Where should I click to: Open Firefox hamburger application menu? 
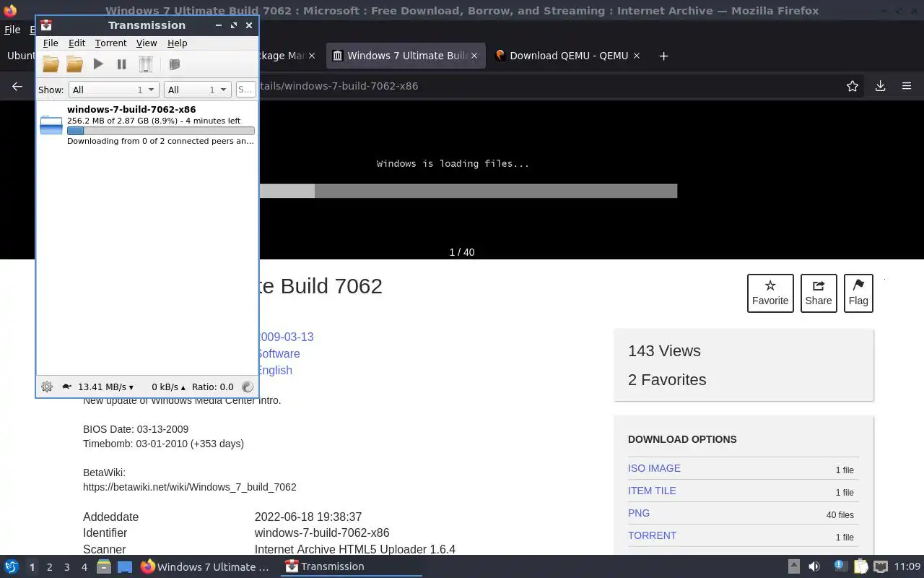coord(907,86)
